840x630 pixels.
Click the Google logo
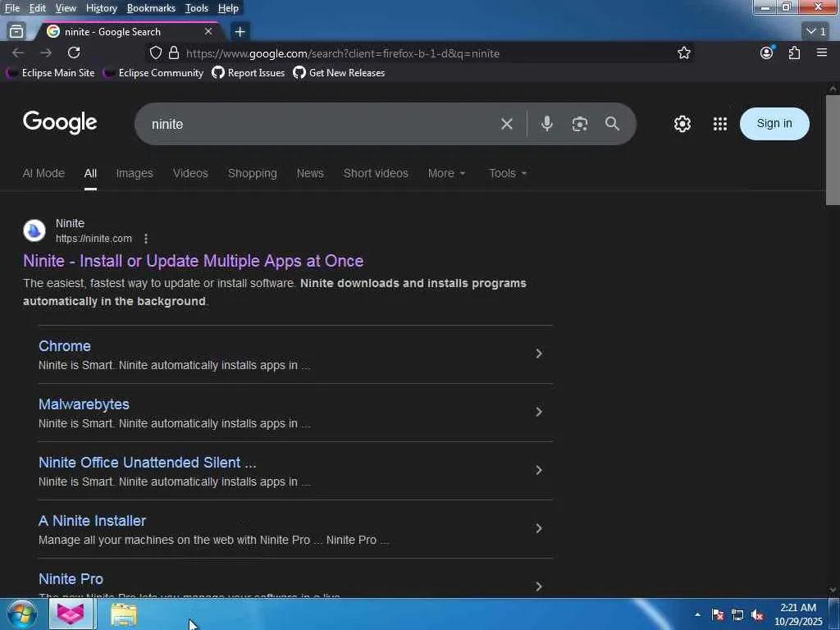click(x=60, y=123)
